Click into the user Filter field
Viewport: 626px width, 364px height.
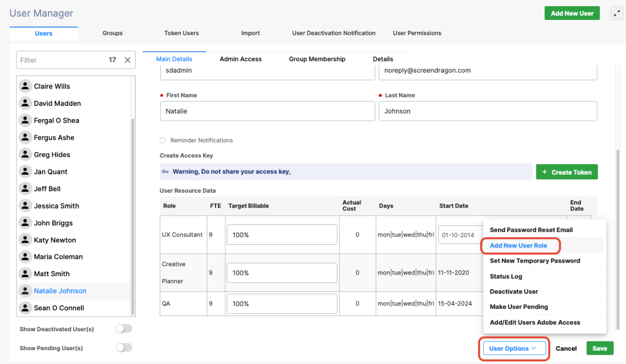pyautogui.click(x=61, y=60)
